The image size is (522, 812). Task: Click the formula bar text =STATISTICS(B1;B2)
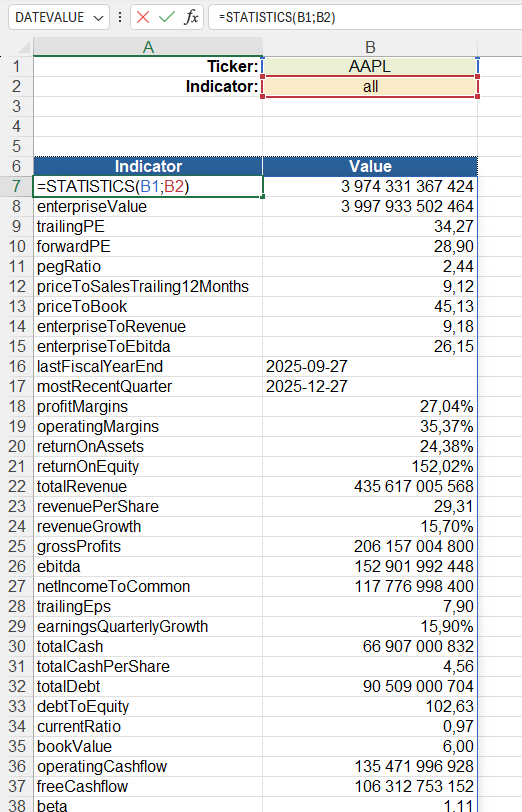coord(277,18)
